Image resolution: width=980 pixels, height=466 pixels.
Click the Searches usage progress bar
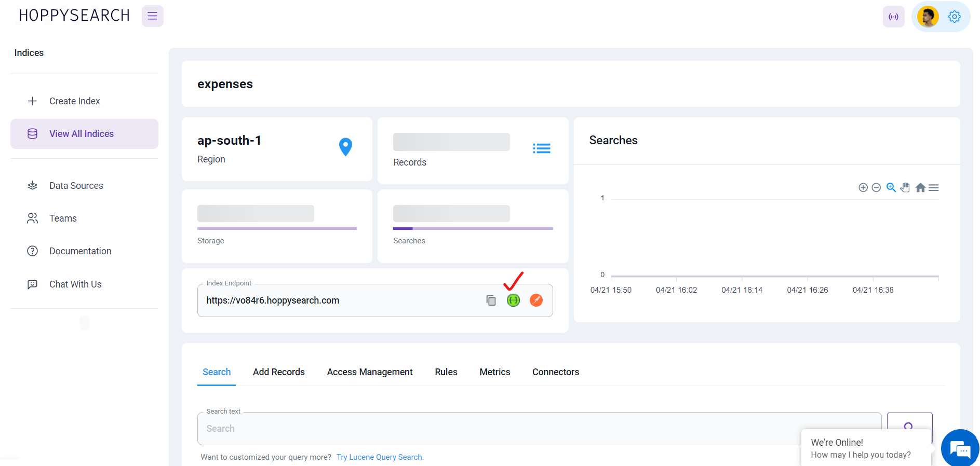point(473,228)
